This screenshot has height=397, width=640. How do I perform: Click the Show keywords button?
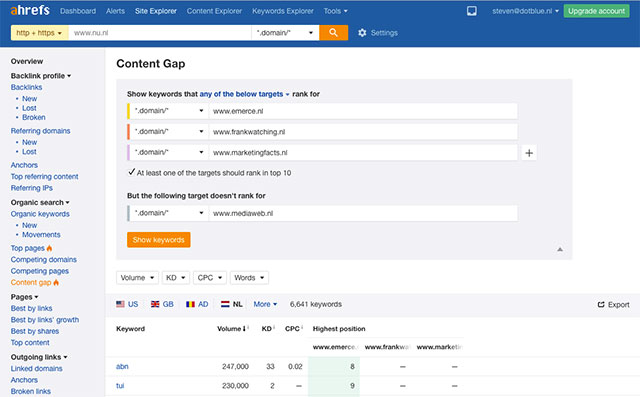click(159, 240)
